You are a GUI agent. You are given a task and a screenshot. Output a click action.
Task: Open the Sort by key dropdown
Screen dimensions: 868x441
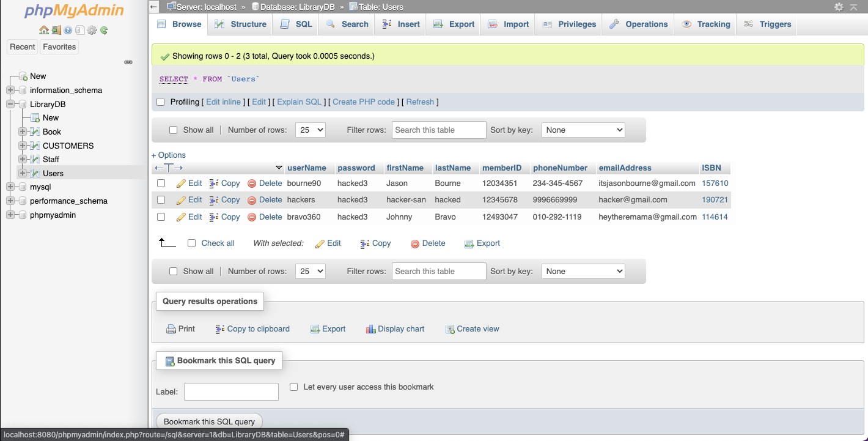(583, 130)
